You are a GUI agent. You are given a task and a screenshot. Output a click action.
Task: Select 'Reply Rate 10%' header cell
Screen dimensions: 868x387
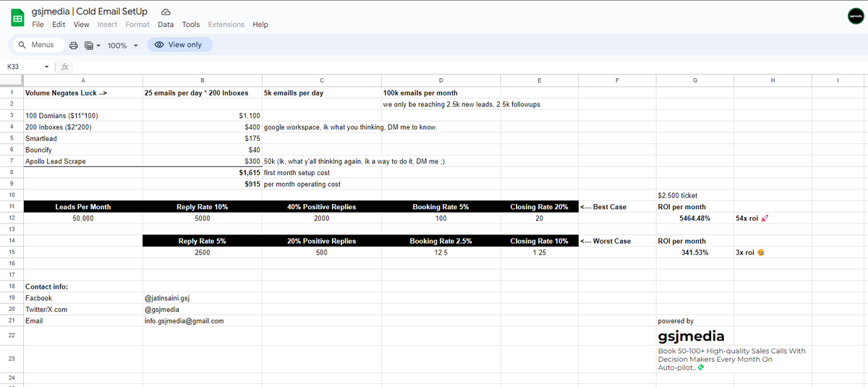[202, 207]
